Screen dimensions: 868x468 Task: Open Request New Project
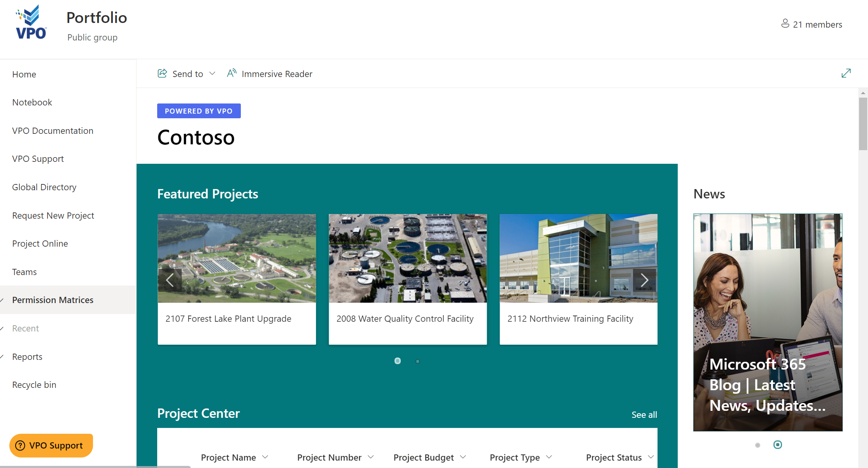tap(53, 215)
